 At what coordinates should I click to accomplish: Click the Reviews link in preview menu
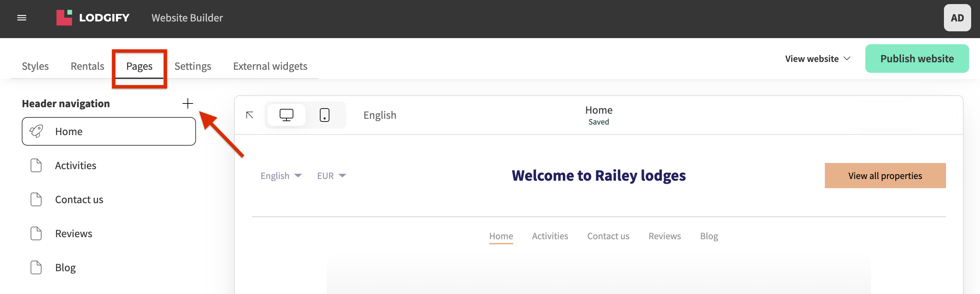coord(665,236)
